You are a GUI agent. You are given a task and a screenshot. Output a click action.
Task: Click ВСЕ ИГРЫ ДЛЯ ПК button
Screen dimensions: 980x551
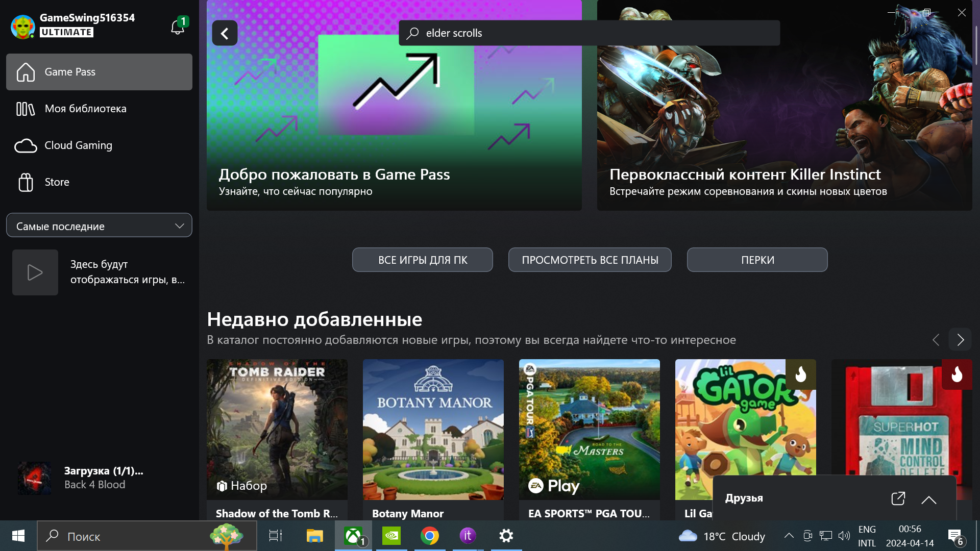click(422, 260)
